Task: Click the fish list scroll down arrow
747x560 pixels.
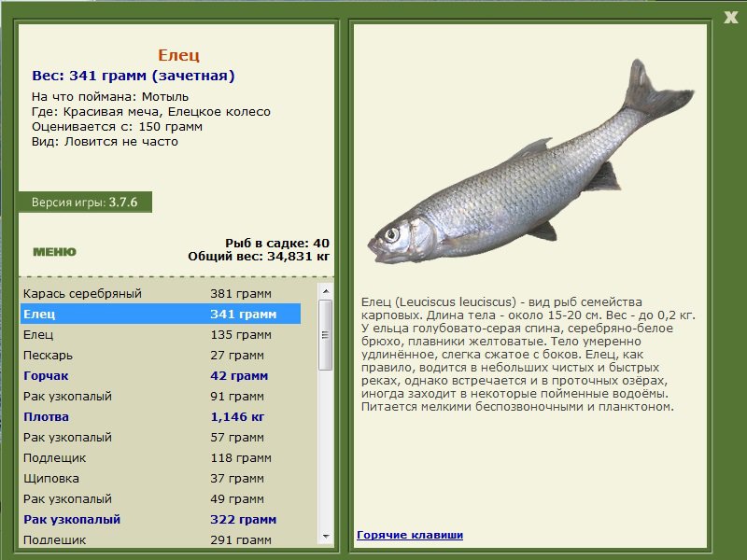Action: click(326, 537)
